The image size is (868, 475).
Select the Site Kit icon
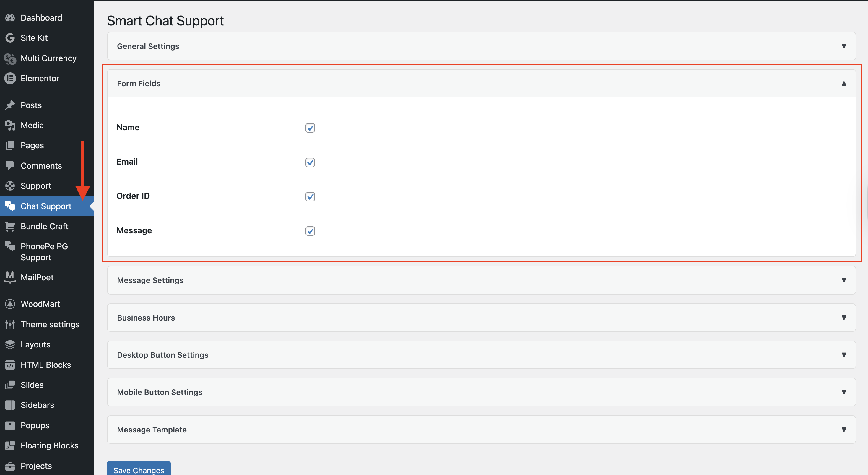(x=10, y=38)
